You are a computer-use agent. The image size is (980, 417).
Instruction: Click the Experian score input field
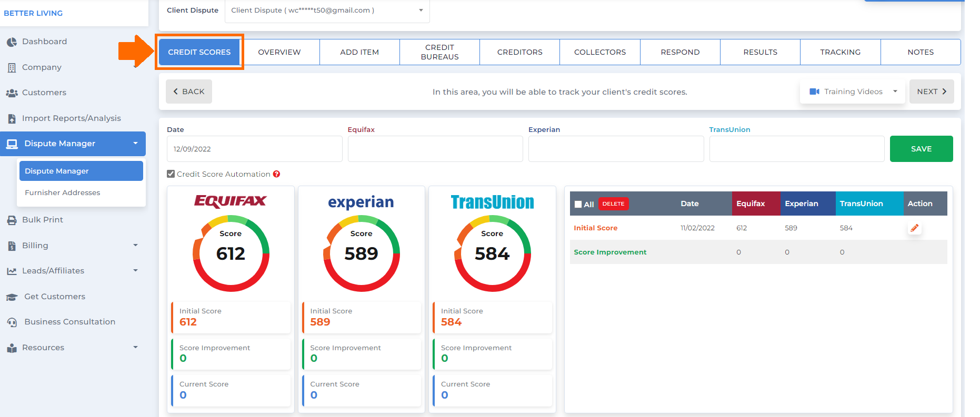pos(616,149)
